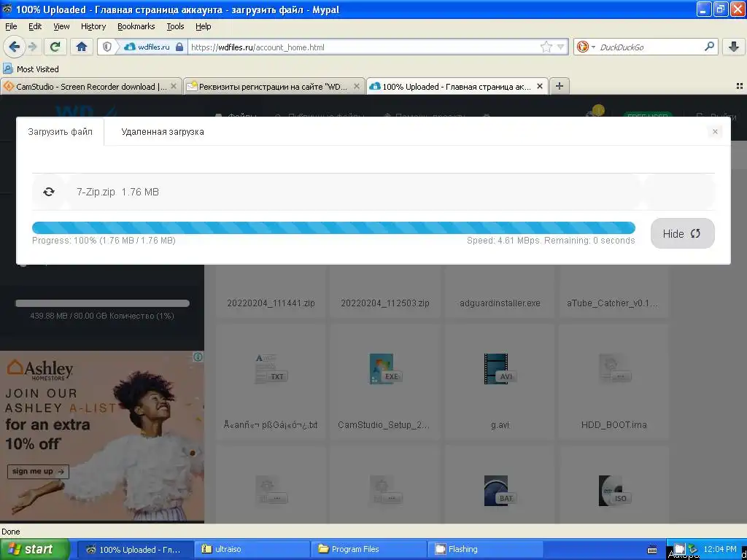Viewport: 747px width, 560px height.
Task: Click the sign me up ad button
Action: 38,472
